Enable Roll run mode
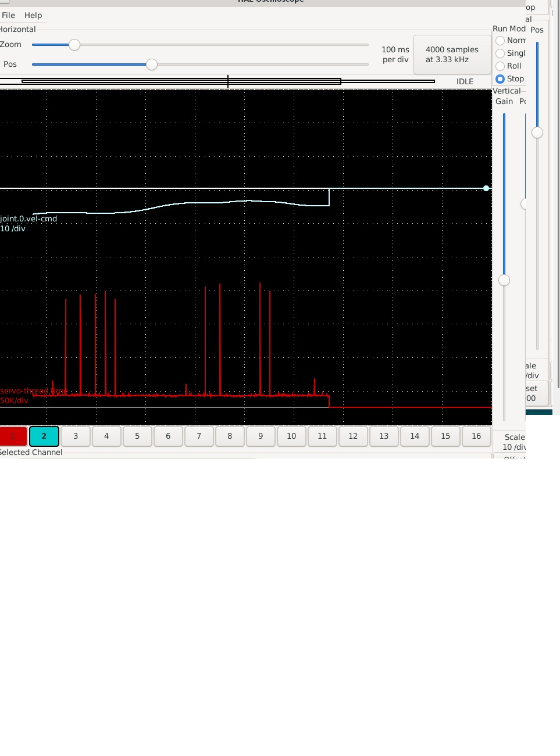 tap(501, 66)
